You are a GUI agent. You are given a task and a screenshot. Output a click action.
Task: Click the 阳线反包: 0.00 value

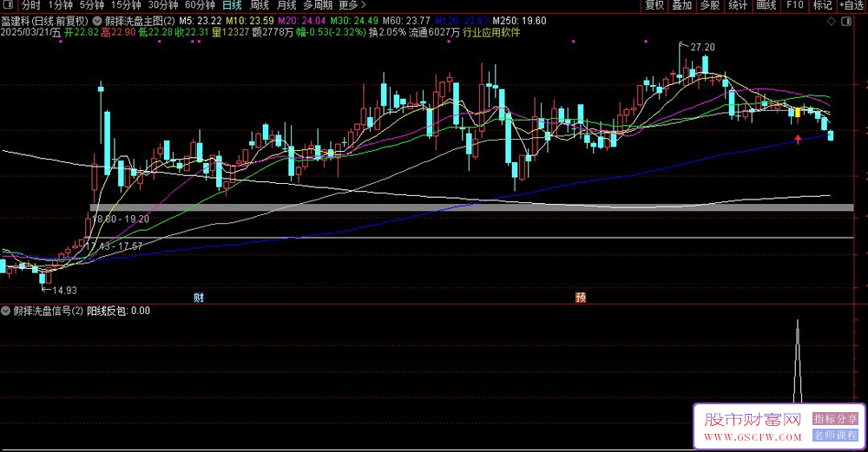[x=119, y=311]
